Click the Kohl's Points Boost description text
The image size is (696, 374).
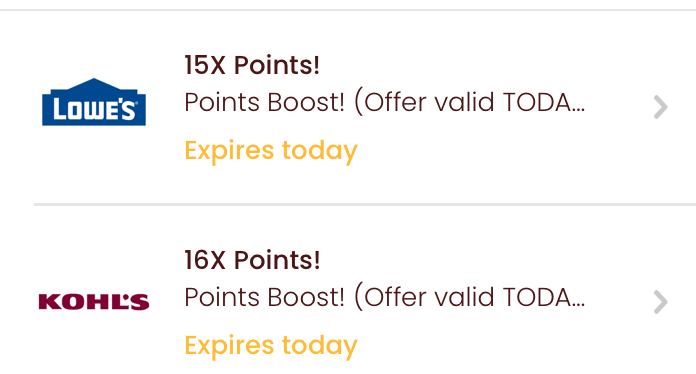pos(384,297)
